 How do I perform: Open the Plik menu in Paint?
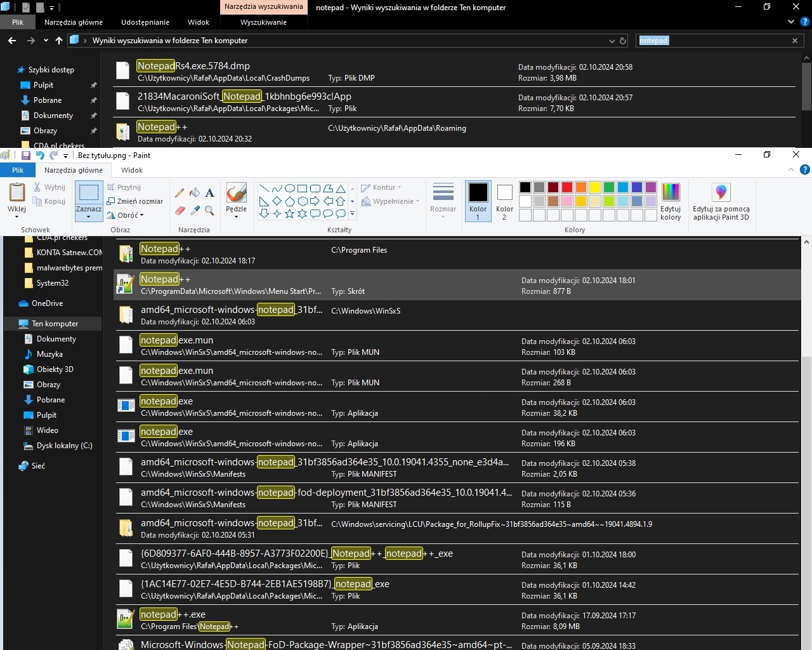click(18, 170)
